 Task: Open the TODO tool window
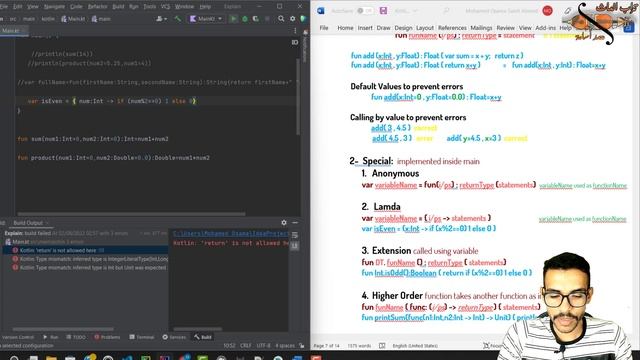click(x=76, y=337)
